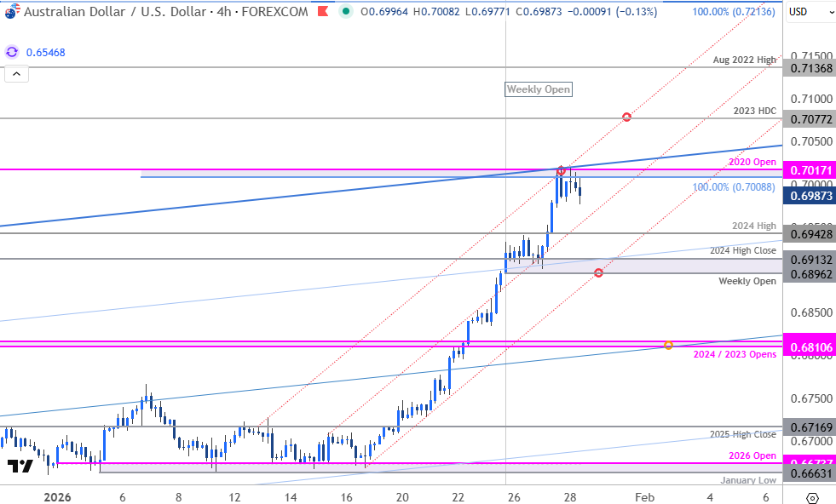Select the boxed Weekly Open label
836x504 pixels.
pyautogui.click(x=538, y=89)
